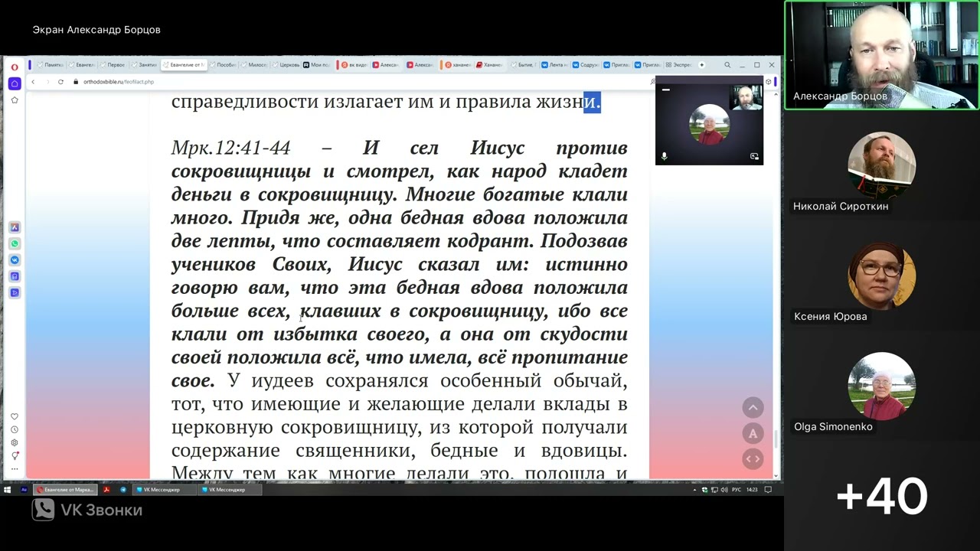Viewport: 980px width, 551px height.
Task: Select Николай Сироткин participant avatar
Action: point(882,166)
